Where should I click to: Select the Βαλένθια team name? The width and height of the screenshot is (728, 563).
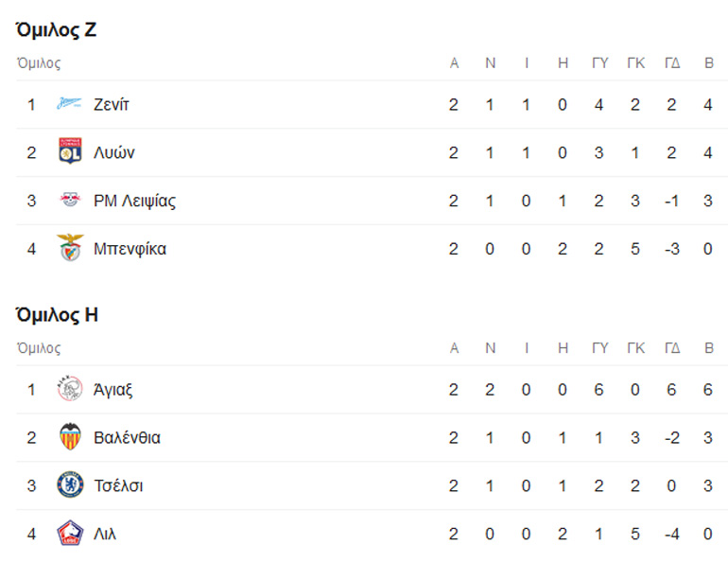pos(127,437)
